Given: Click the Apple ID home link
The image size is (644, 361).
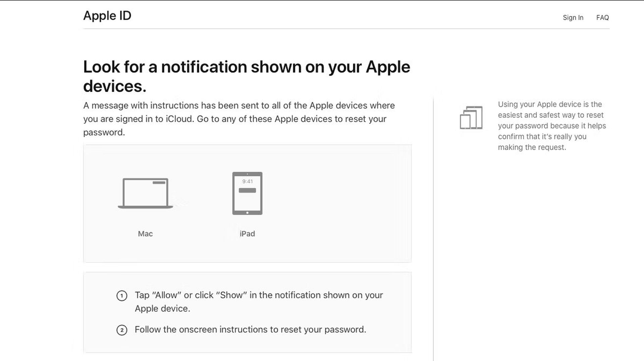Looking at the screenshot, I should [107, 15].
